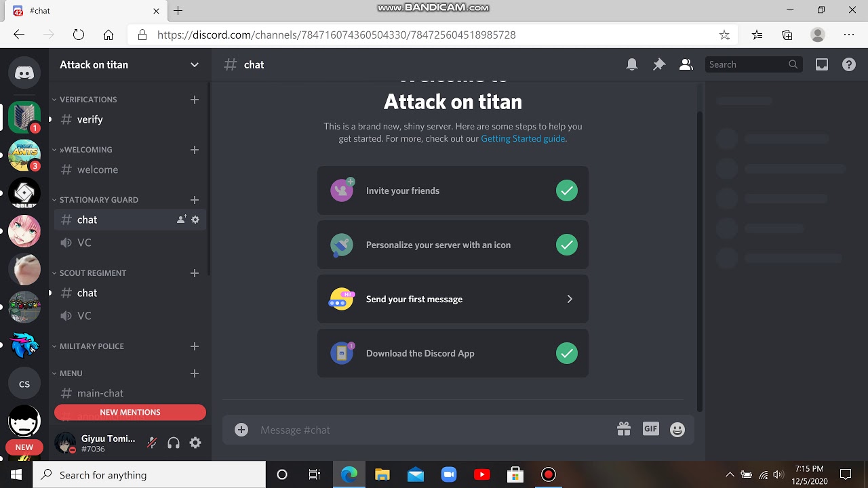Open the Roblox server icon
The image size is (868, 488).
(24, 194)
